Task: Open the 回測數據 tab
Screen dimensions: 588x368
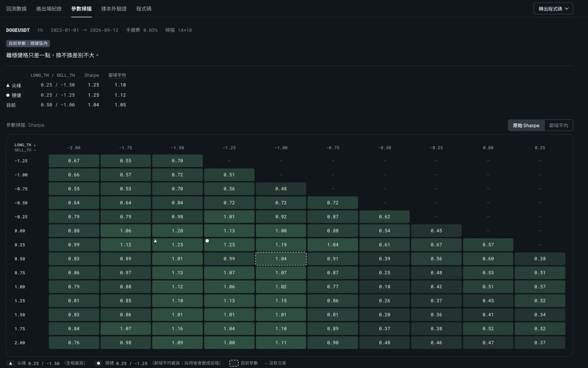Action: click(x=17, y=9)
